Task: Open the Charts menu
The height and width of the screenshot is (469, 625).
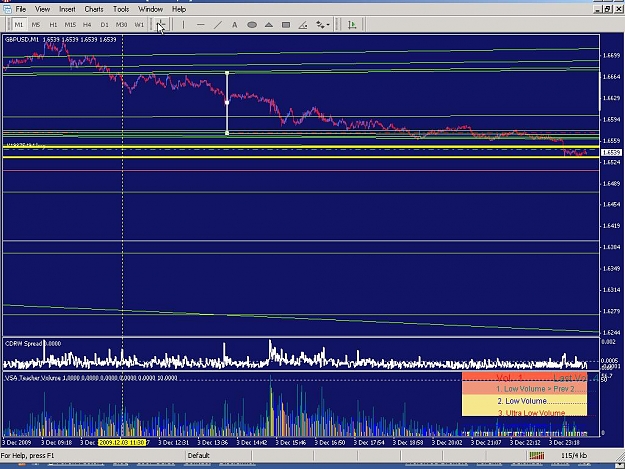Action: click(94, 9)
